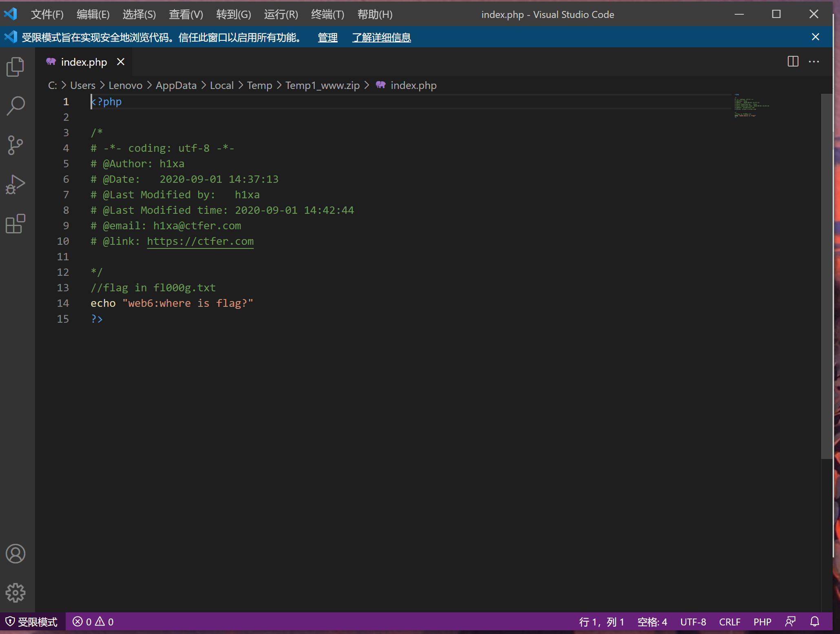The image size is (840, 634).
Task: Expand the Temp breadcrumb segment
Action: (x=259, y=85)
